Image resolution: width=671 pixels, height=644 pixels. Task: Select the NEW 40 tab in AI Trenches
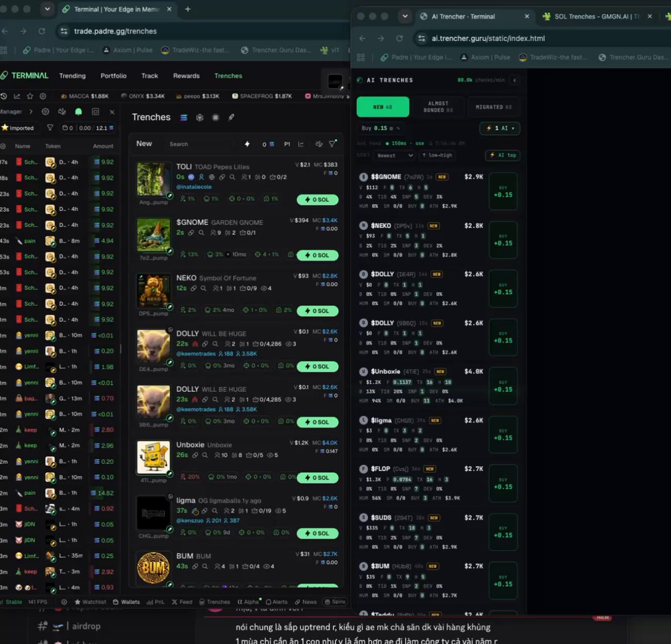(x=382, y=107)
